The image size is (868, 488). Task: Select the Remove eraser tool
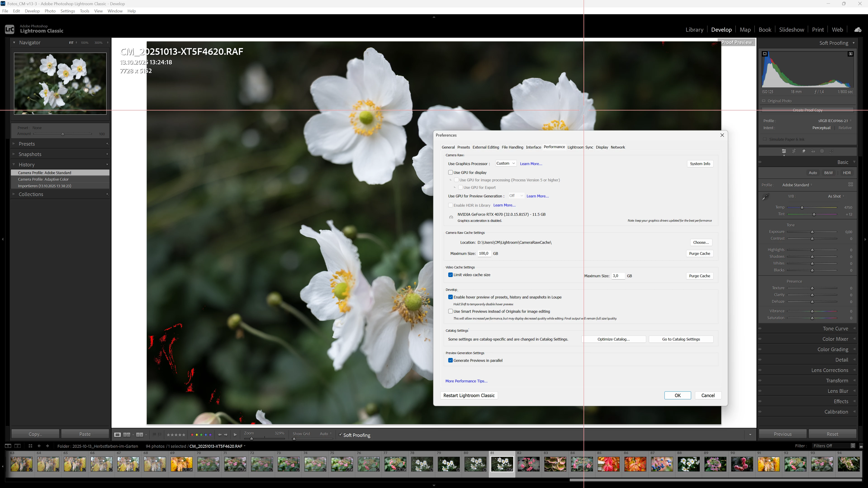pos(804,151)
